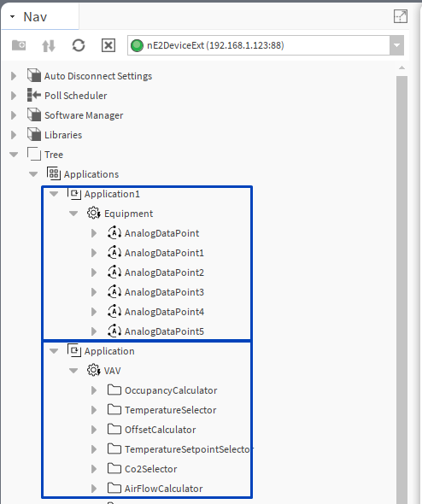Collapse the Applications node

pyautogui.click(x=33, y=174)
